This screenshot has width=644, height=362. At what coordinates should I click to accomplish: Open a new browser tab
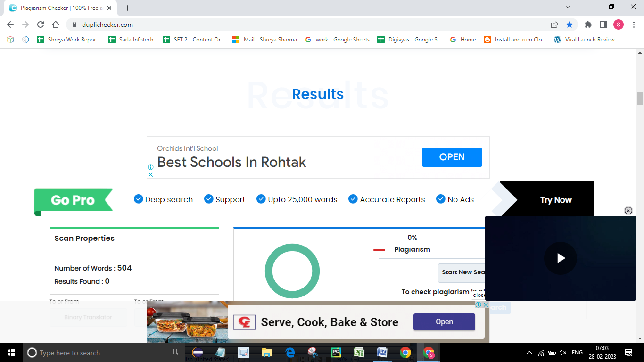click(127, 8)
